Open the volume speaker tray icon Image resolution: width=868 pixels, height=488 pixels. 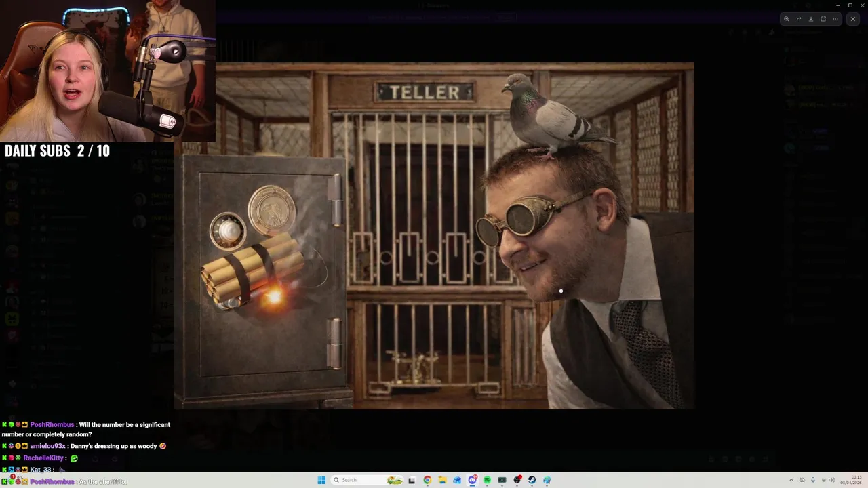click(x=832, y=480)
